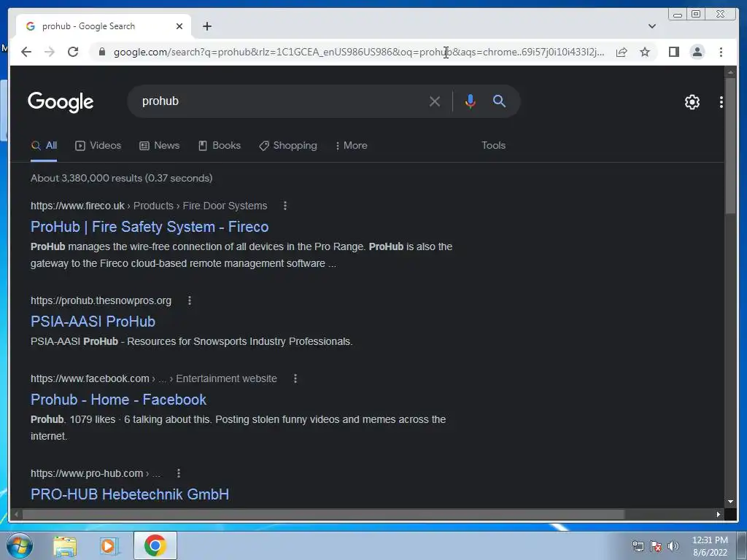The image size is (747, 560).
Task: Open network status tray icon
Action: click(x=638, y=546)
